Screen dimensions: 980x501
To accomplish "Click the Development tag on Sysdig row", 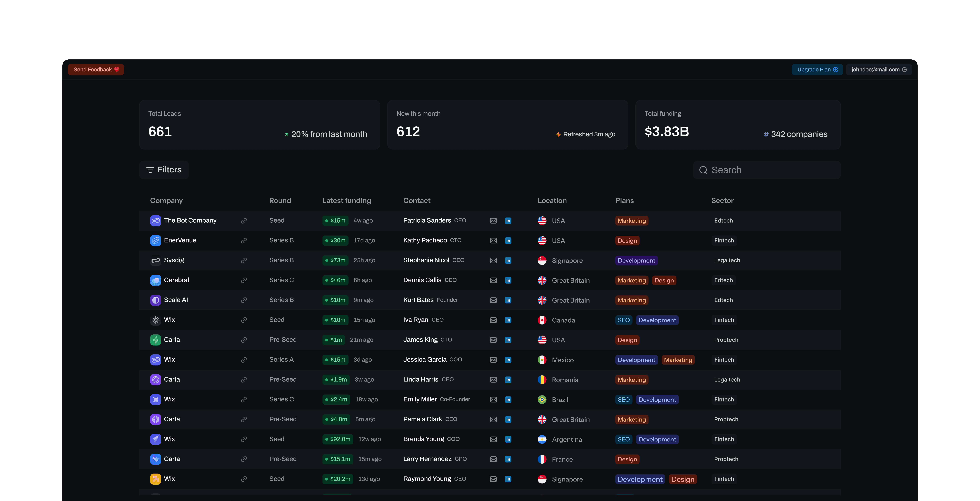I will click(x=636, y=260).
